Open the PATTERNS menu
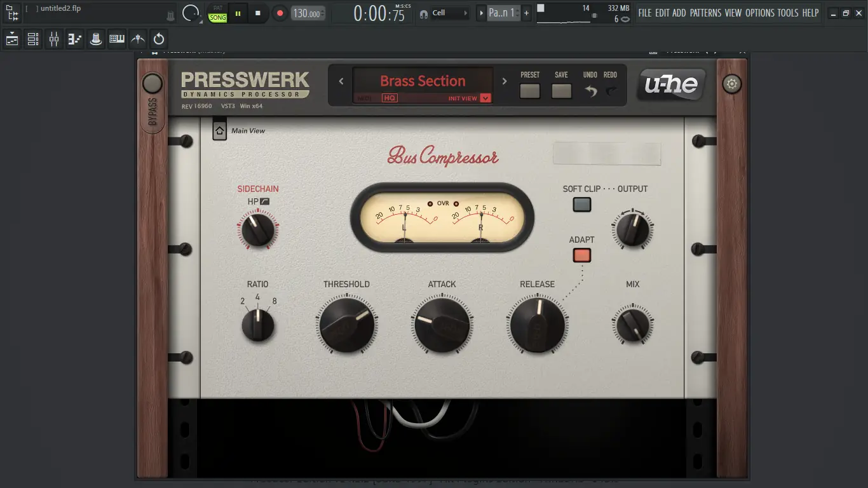This screenshot has width=868, height=488. coord(705,13)
